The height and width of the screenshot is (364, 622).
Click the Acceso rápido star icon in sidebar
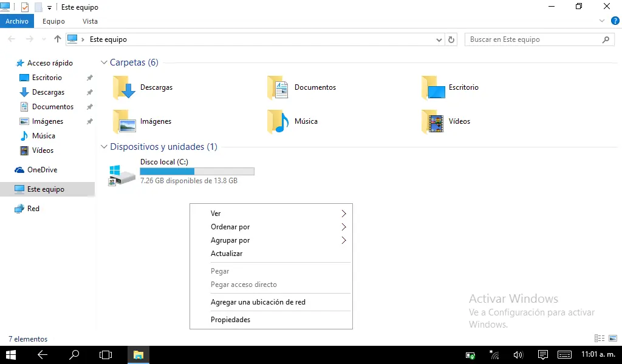pos(20,63)
